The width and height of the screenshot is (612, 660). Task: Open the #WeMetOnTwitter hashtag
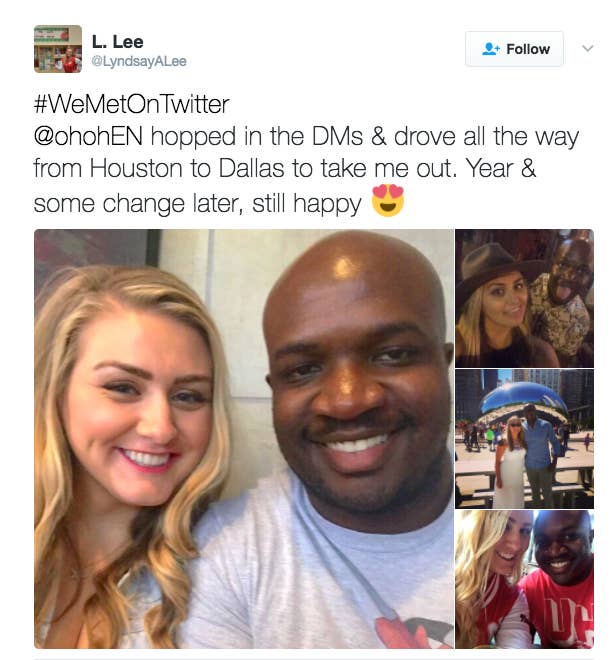point(131,104)
